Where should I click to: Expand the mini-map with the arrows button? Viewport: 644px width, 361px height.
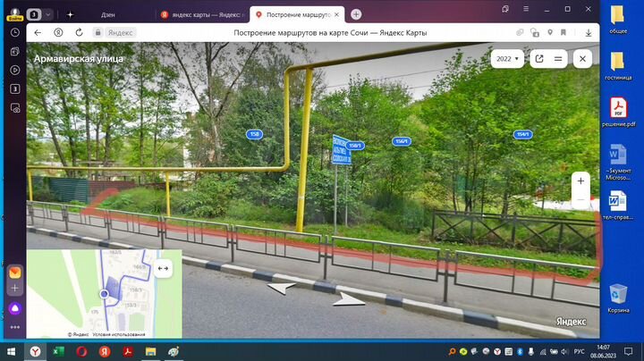point(163,268)
